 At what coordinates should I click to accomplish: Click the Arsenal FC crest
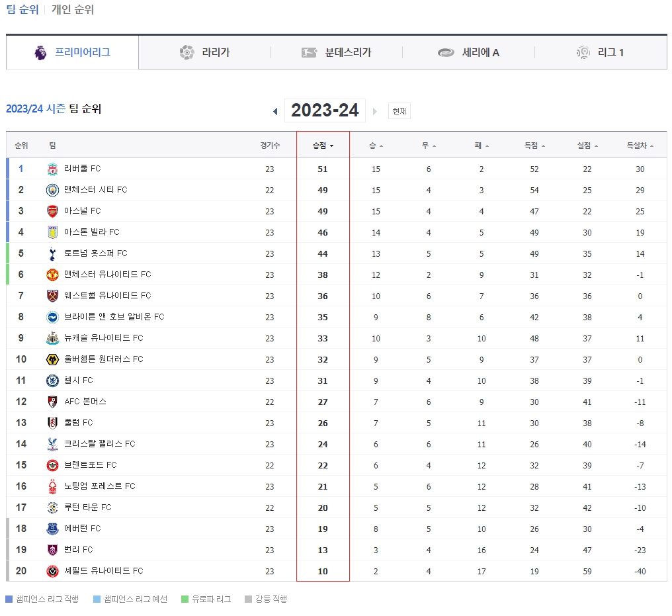point(52,211)
